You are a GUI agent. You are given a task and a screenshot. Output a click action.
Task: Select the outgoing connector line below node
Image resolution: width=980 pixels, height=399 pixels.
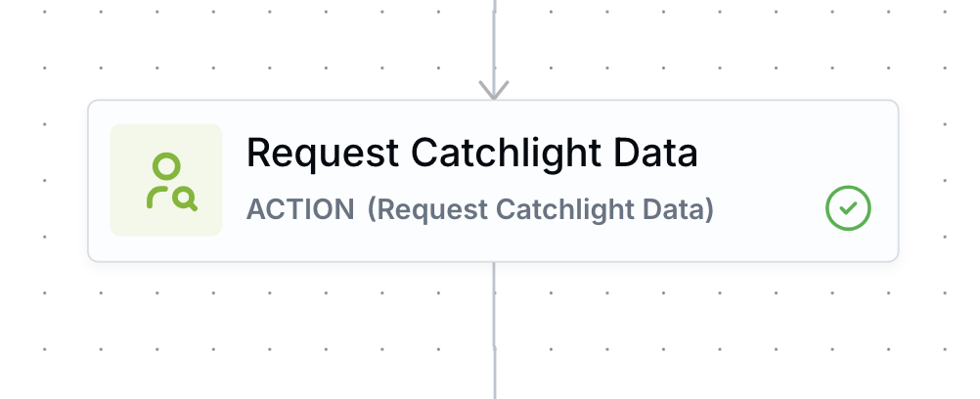[x=494, y=331]
